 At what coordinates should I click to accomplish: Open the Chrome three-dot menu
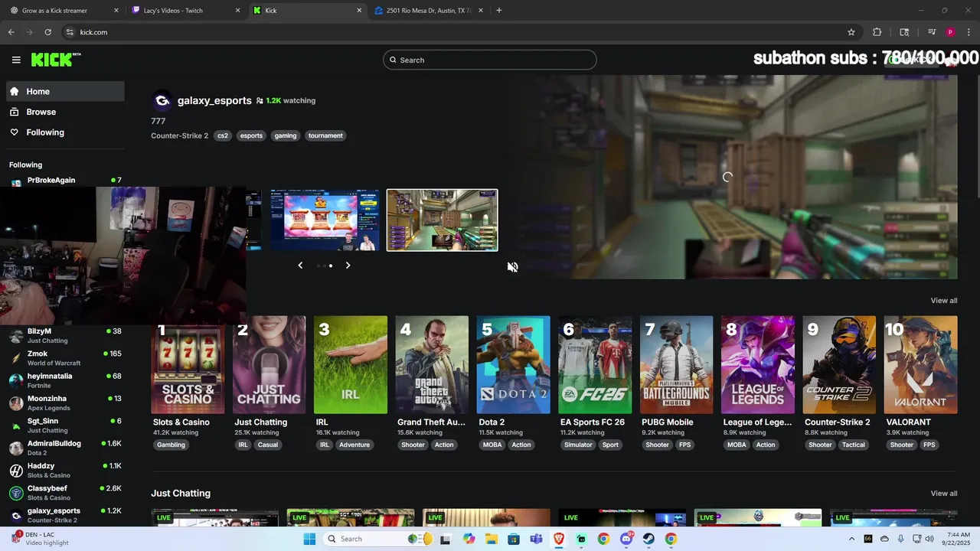point(968,32)
